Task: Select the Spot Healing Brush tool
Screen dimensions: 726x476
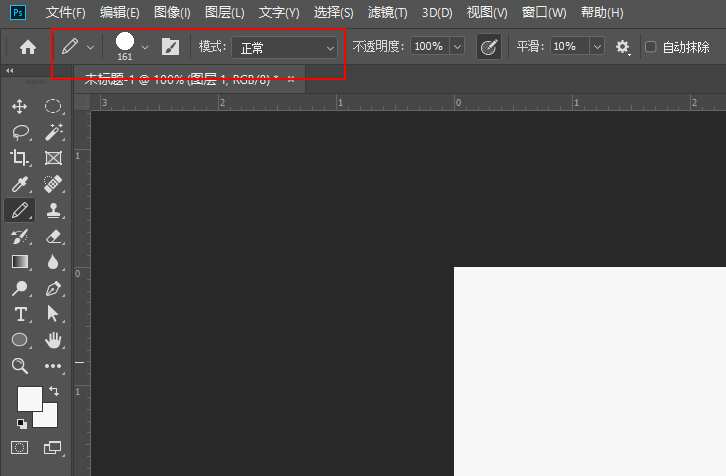Action: [x=53, y=184]
